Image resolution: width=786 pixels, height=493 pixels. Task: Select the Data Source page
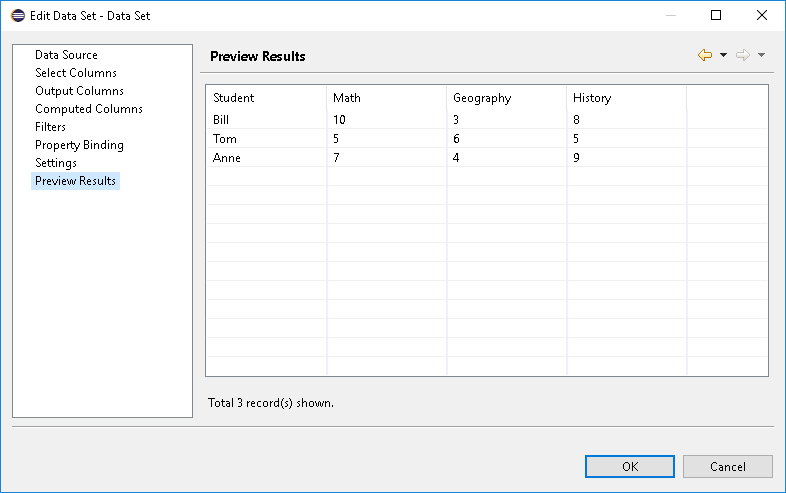click(66, 55)
